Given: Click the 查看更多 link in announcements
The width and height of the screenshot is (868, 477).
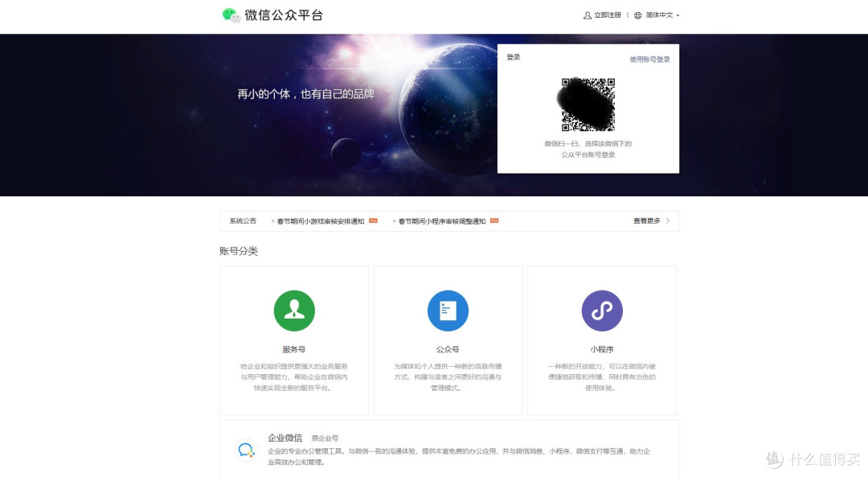Looking at the screenshot, I should pos(646,220).
